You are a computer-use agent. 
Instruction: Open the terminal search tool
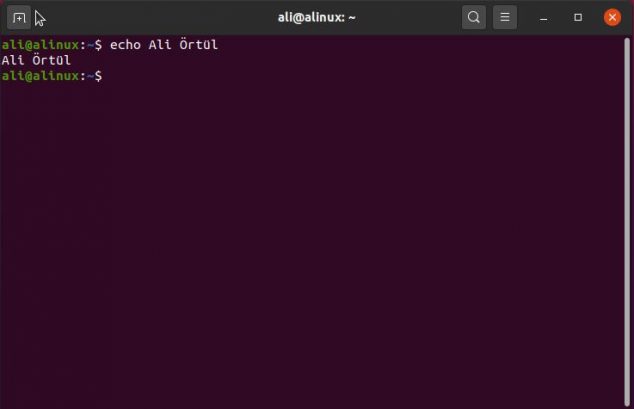474,17
